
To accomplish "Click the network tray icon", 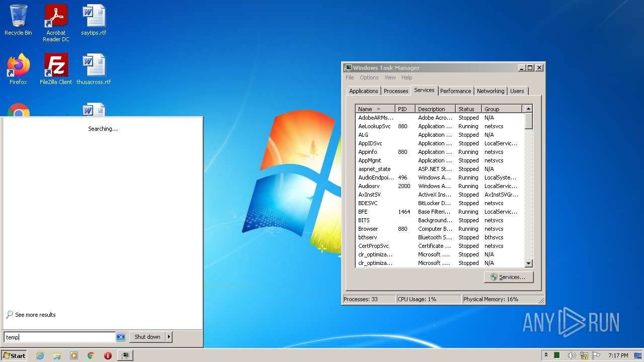I will 584,355.
